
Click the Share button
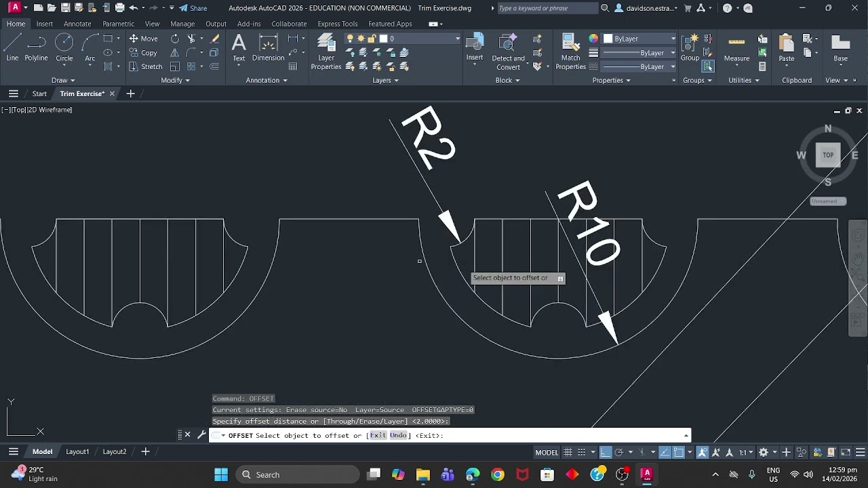point(193,8)
